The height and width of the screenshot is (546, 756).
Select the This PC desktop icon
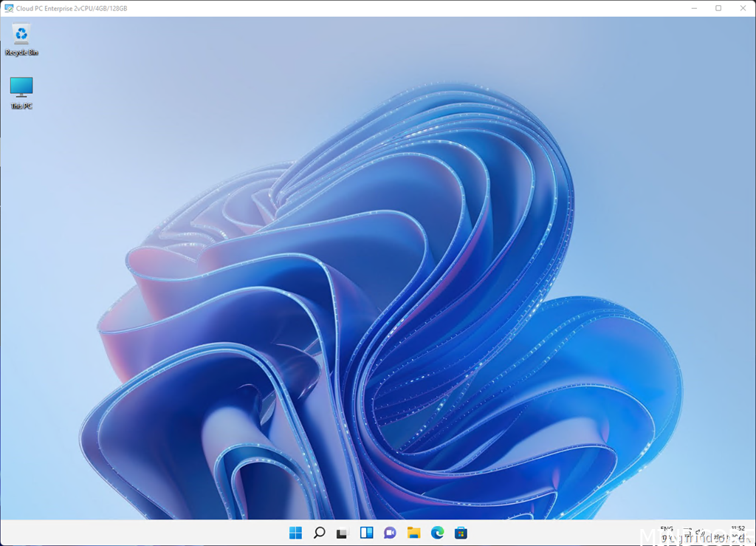pos(21,89)
